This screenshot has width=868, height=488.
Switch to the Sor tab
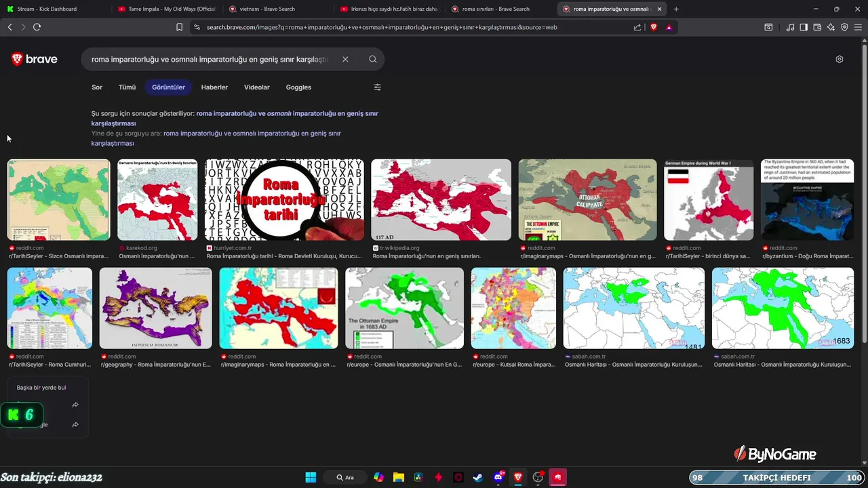tap(97, 87)
